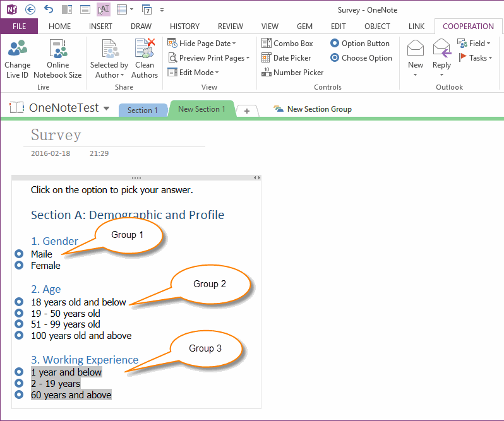Click the Survey page title field
This screenshot has height=421, width=504.
57,135
